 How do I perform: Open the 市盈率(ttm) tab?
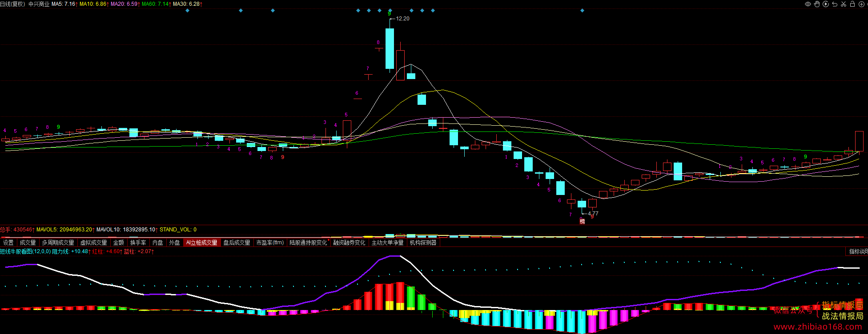pyautogui.click(x=270, y=243)
